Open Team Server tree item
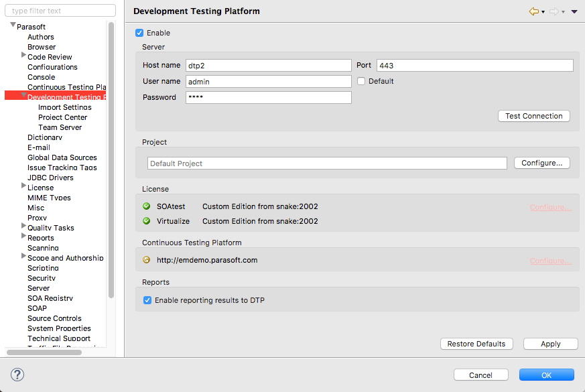The height and width of the screenshot is (392, 585). tap(60, 127)
